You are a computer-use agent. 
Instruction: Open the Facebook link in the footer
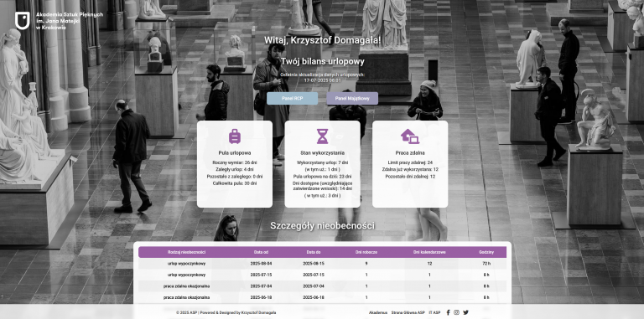click(x=448, y=312)
